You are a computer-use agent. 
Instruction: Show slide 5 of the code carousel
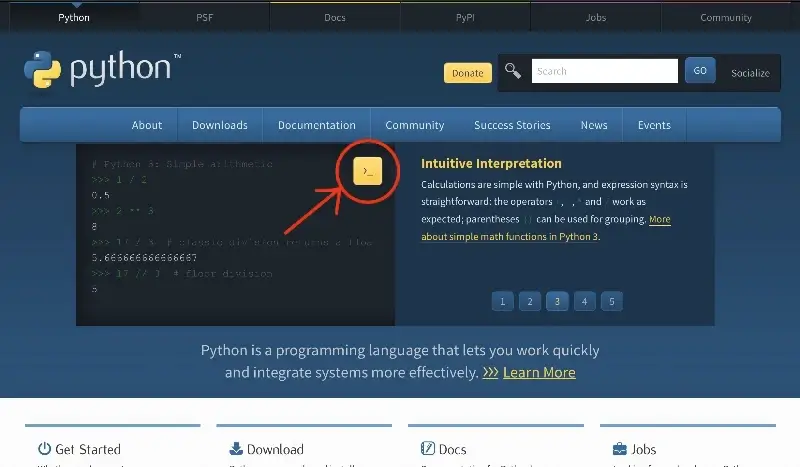pyautogui.click(x=612, y=302)
